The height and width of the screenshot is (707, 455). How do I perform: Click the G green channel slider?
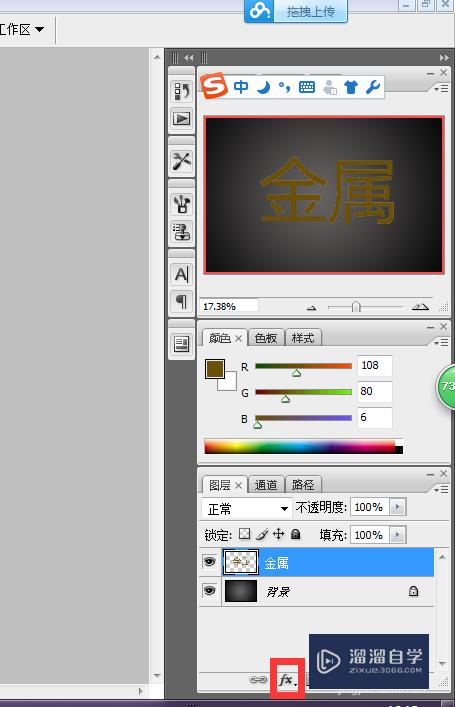click(x=303, y=392)
